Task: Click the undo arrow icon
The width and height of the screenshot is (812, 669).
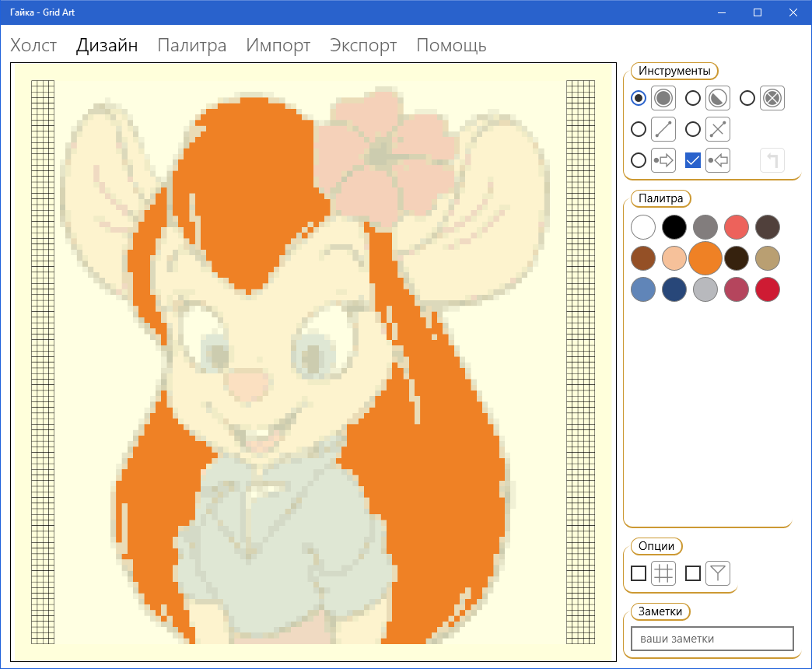Action: 772,160
